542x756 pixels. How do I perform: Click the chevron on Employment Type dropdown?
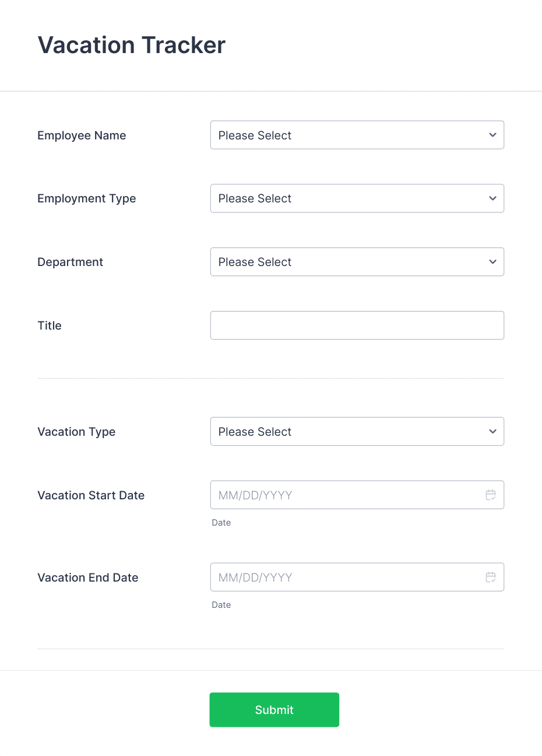tap(492, 198)
